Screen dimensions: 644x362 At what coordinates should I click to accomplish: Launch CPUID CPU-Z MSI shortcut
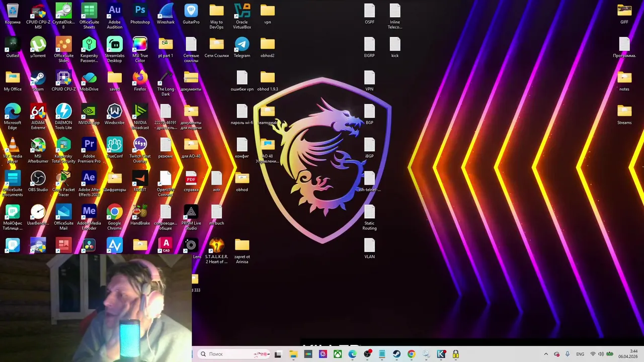tap(38, 16)
